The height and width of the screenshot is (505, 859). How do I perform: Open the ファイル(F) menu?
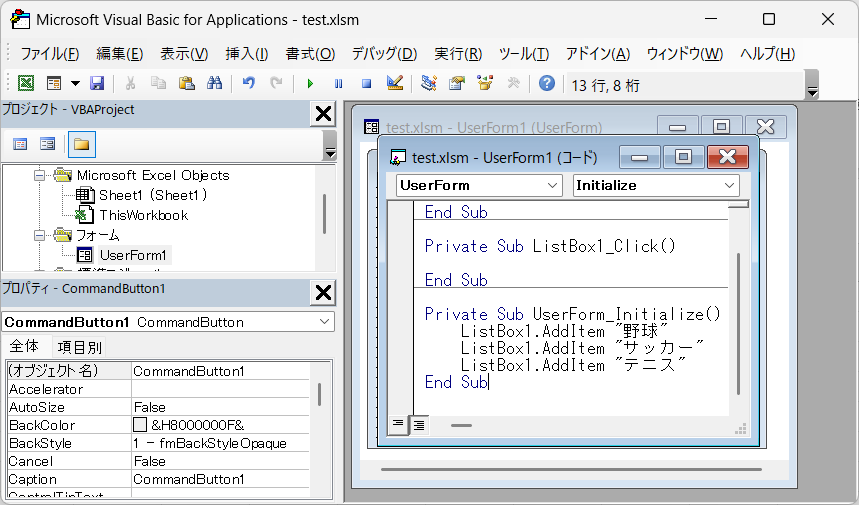[50, 54]
